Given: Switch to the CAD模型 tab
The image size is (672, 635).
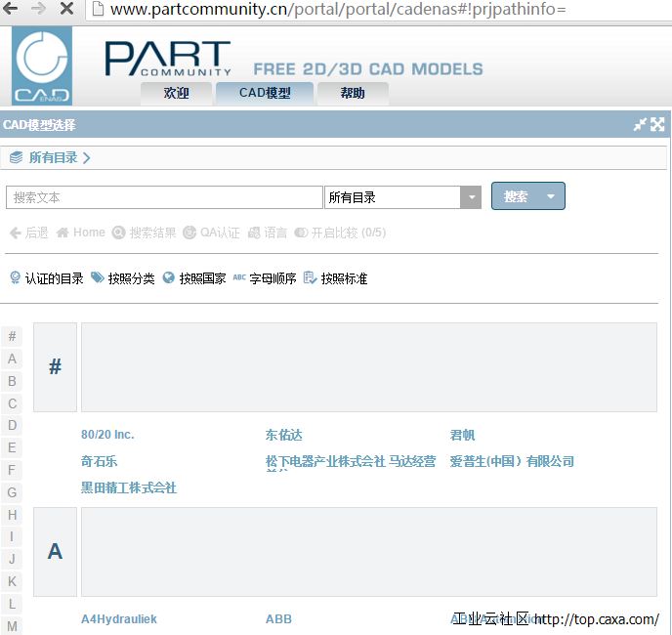Looking at the screenshot, I should click(265, 93).
